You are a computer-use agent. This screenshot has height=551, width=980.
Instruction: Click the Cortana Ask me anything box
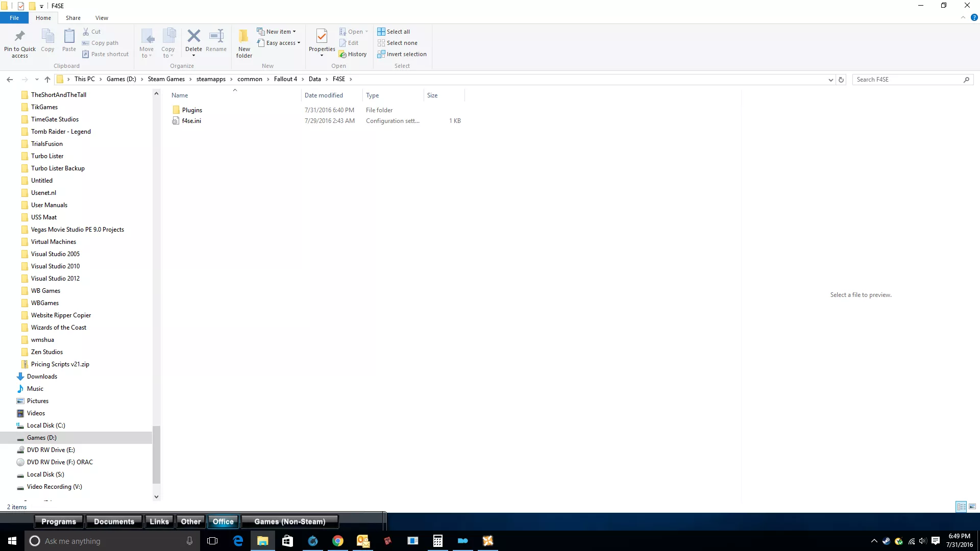click(x=111, y=541)
